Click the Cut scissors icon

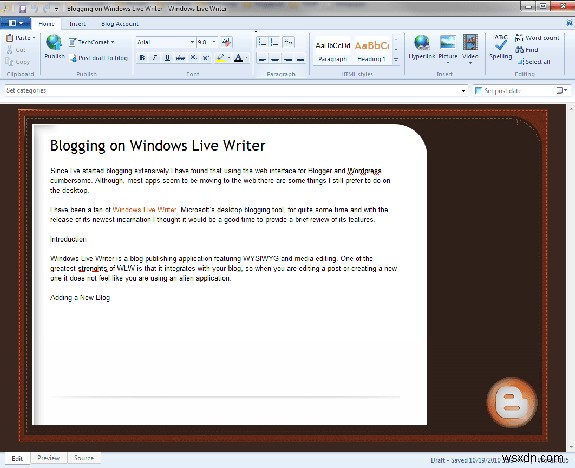[x=10, y=50]
